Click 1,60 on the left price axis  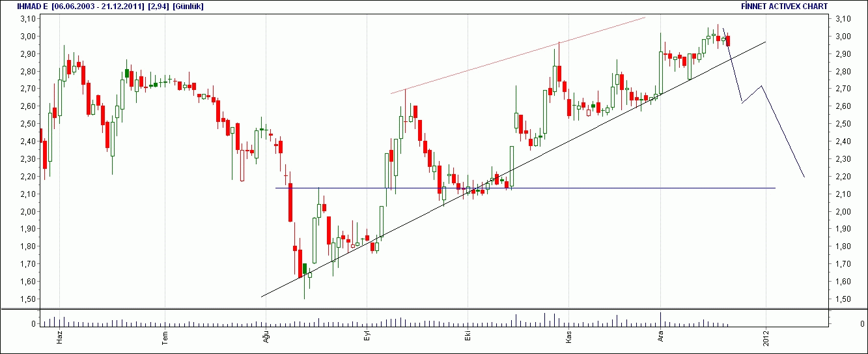point(27,282)
